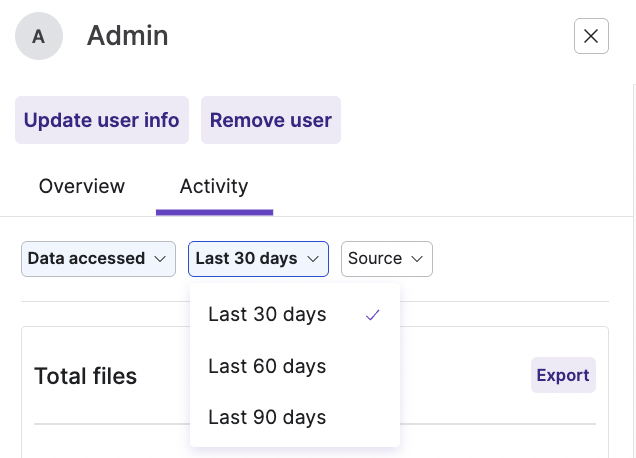636x458 pixels.
Task: Click the chevron arrow on Source filter
Action: pos(417,259)
